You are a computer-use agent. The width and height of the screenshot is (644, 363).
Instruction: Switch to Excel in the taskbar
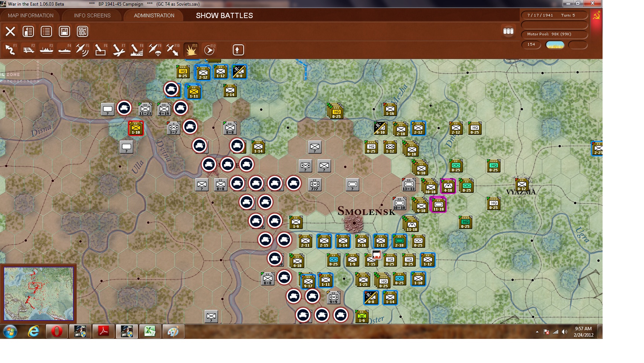150,332
